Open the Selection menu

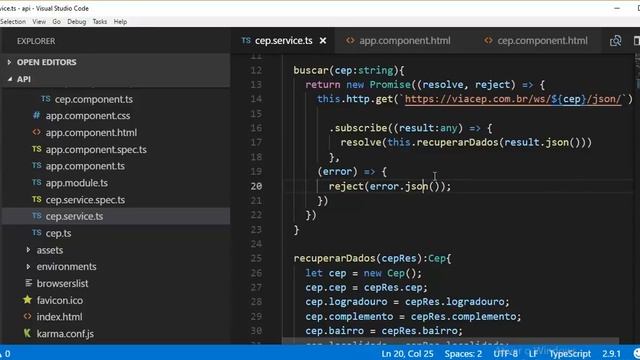13,22
